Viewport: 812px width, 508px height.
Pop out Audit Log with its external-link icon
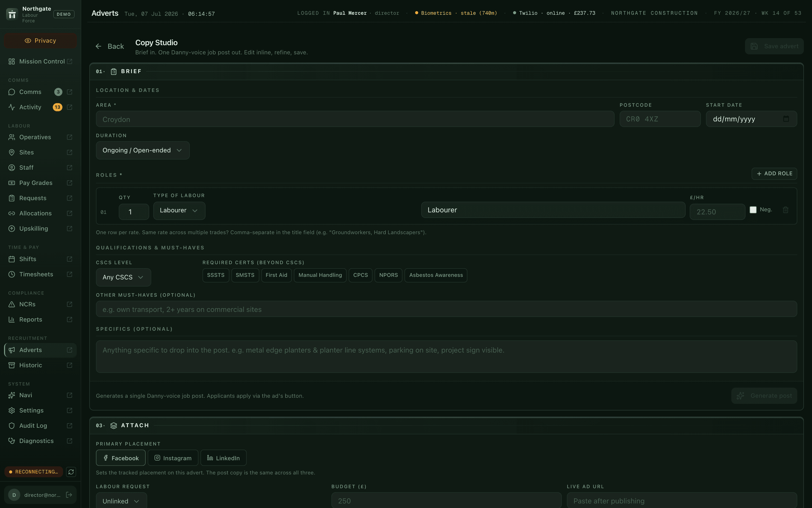[x=70, y=426]
